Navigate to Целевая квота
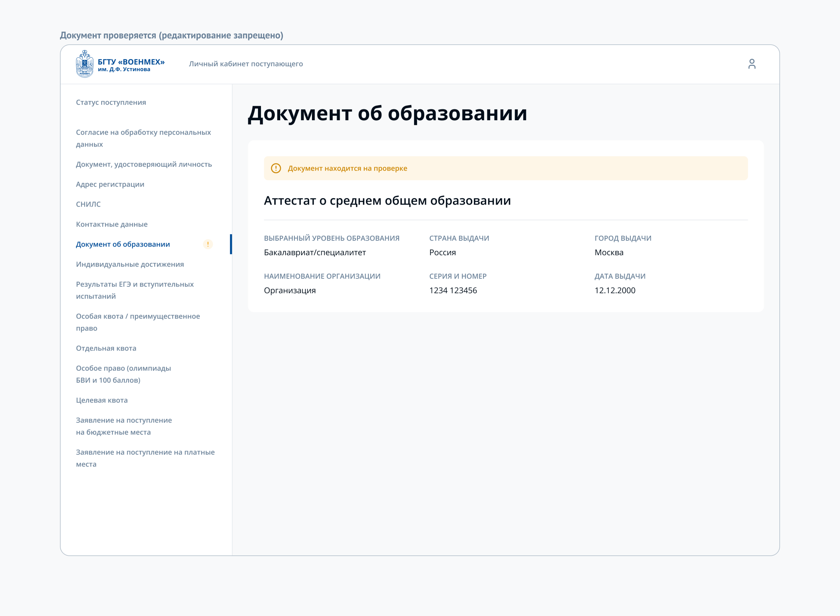Image resolution: width=840 pixels, height=616 pixels. pos(101,400)
